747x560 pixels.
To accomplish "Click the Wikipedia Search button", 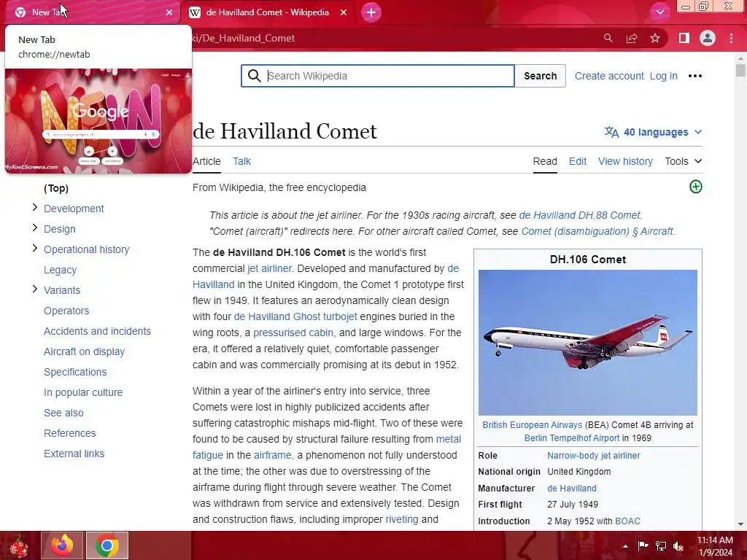I will 541,76.
